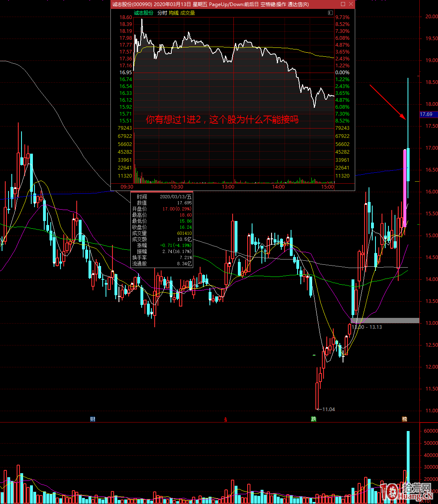Click the gray 13.00 - 13.13 gap bar

coord(385,321)
